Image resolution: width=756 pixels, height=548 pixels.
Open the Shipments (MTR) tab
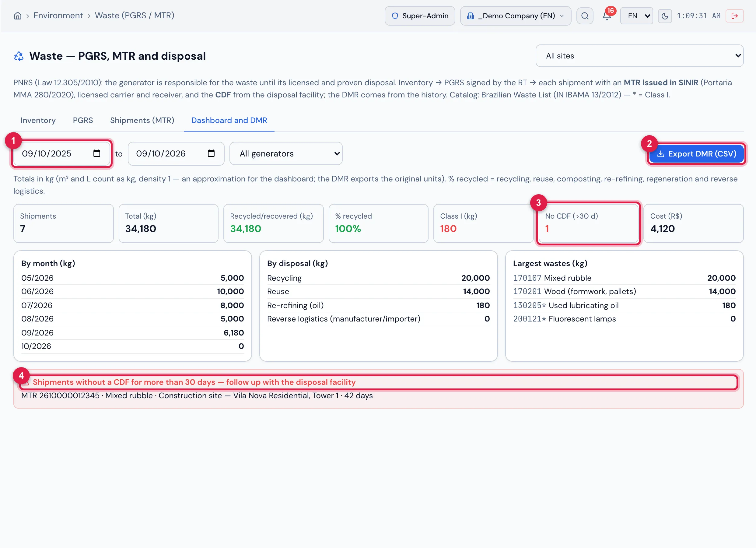tap(142, 120)
